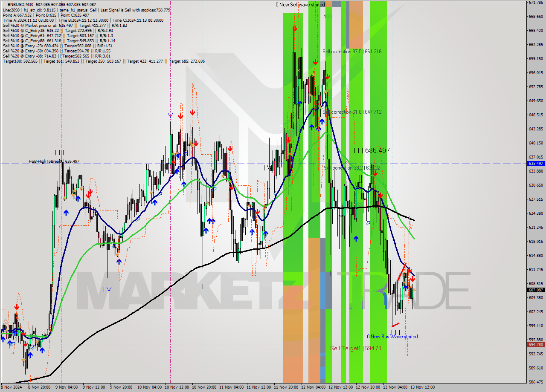Viewport: 546px width, 392px height.
Task: Click the '9 Nov 20:00' time axis label
Action: coord(122,388)
